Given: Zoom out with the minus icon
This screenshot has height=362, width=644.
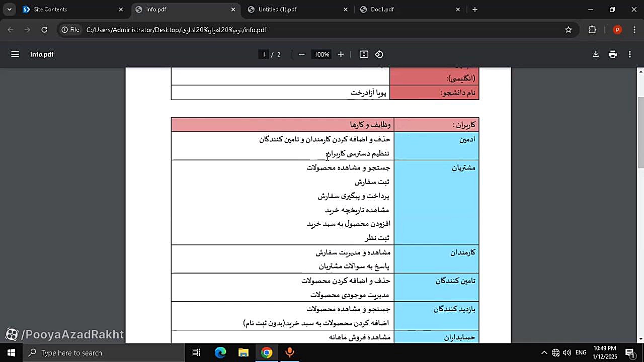Looking at the screenshot, I should 302,54.
